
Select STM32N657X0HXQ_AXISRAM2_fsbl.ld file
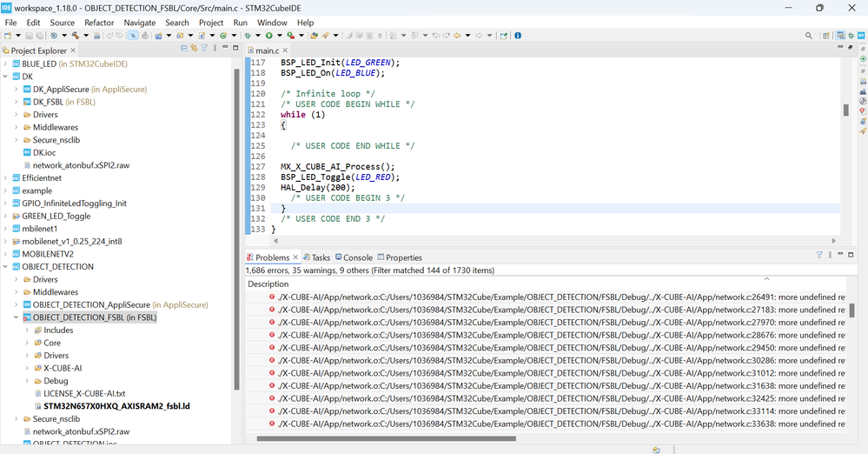tap(116, 406)
